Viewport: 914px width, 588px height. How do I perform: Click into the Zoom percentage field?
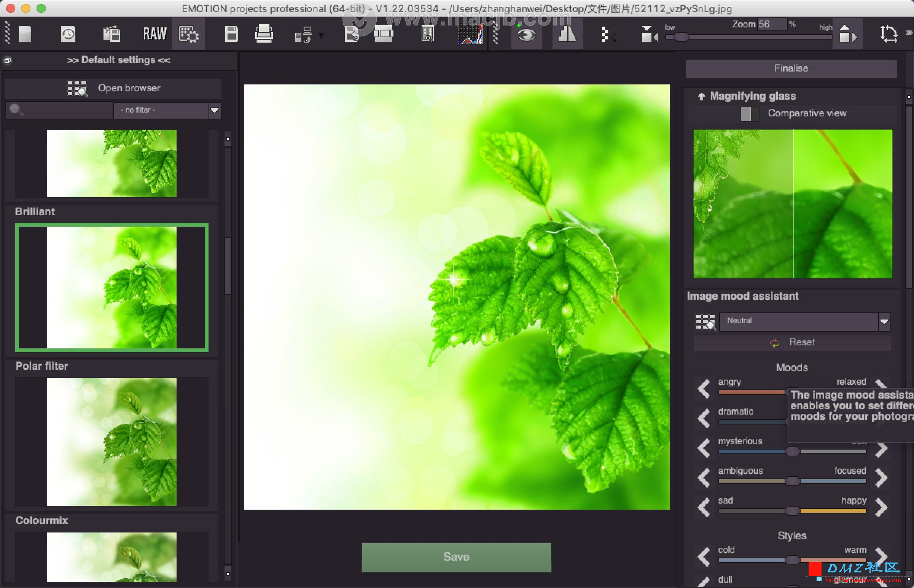point(772,24)
